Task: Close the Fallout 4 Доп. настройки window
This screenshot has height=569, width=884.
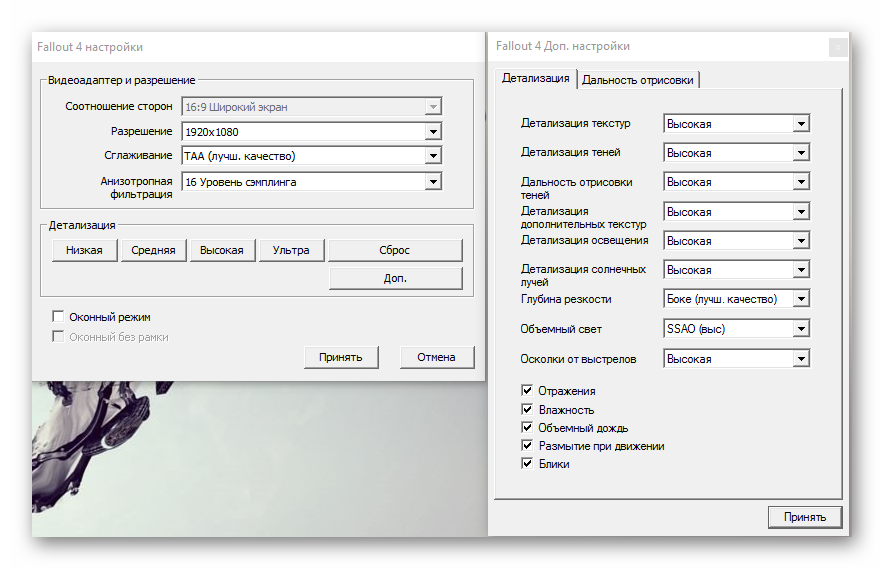Action: point(838,47)
